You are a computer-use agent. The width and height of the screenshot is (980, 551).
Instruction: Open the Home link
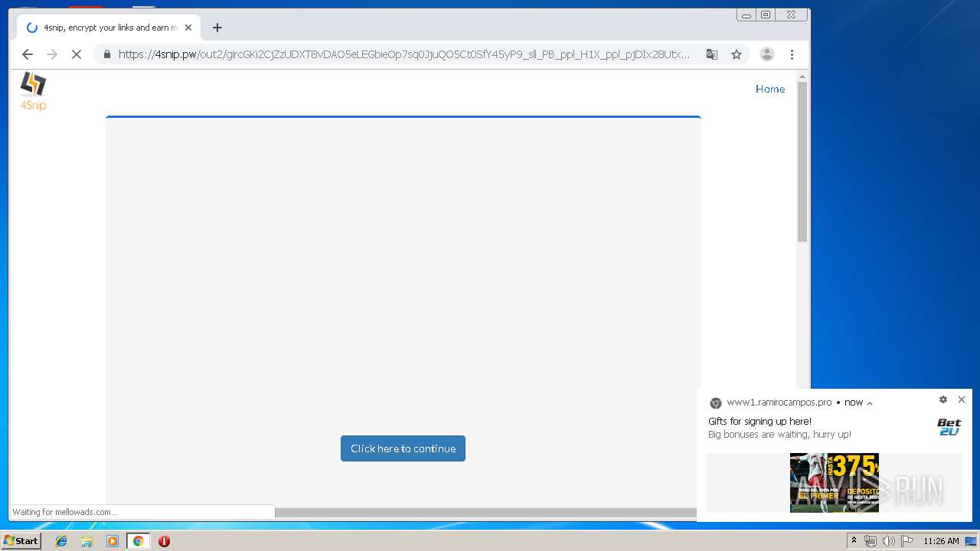pos(770,89)
